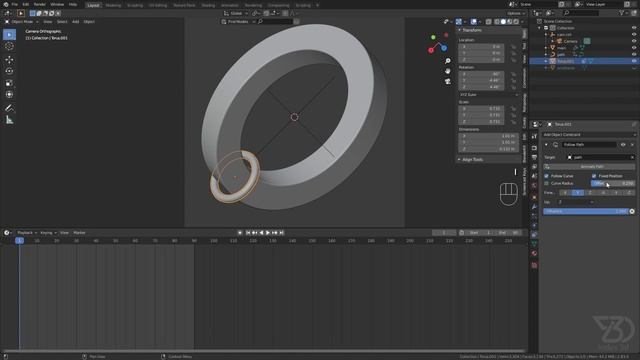Expand the Align Tools panel
640x360 pixels.
(460, 160)
